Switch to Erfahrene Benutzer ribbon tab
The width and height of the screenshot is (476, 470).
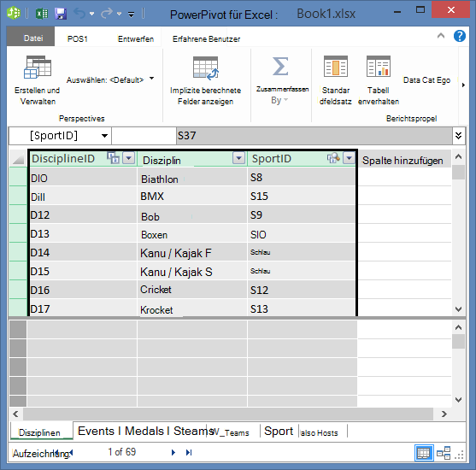[207, 38]
